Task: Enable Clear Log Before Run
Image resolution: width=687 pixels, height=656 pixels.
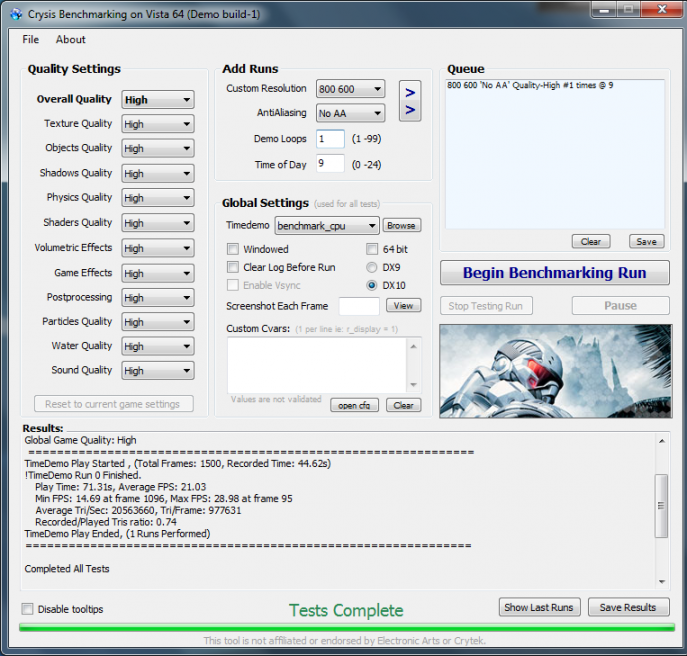Action: point(233,267)
